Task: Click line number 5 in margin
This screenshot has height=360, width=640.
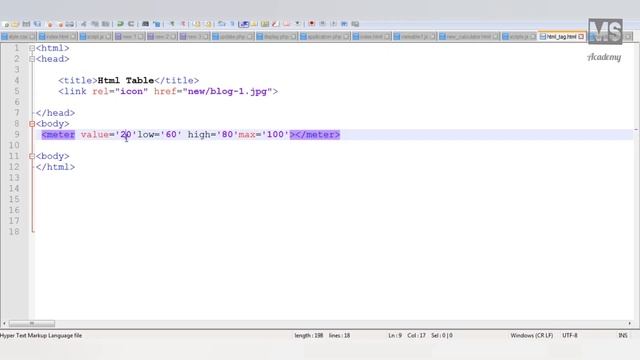Action: click(17, 91)
